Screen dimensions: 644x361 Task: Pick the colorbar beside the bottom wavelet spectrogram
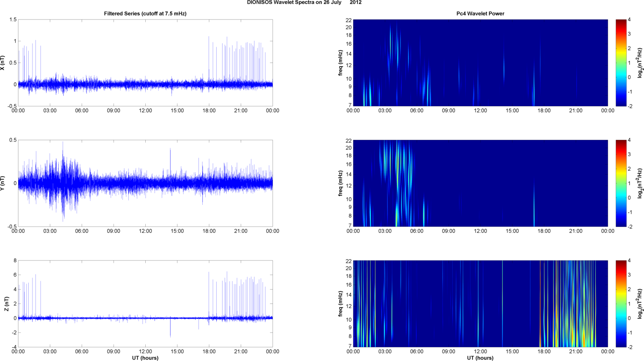[x=621, y=304]
